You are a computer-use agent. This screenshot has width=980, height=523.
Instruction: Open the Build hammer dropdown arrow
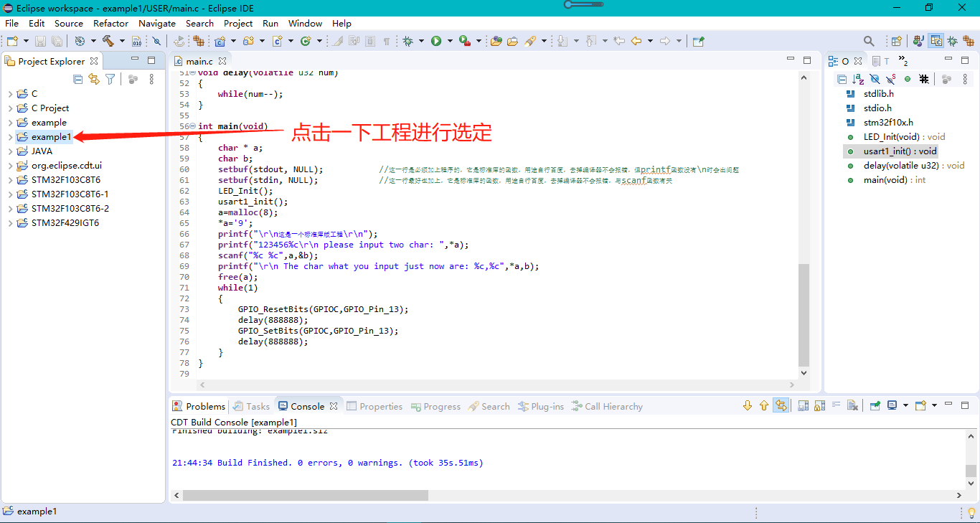122,42
